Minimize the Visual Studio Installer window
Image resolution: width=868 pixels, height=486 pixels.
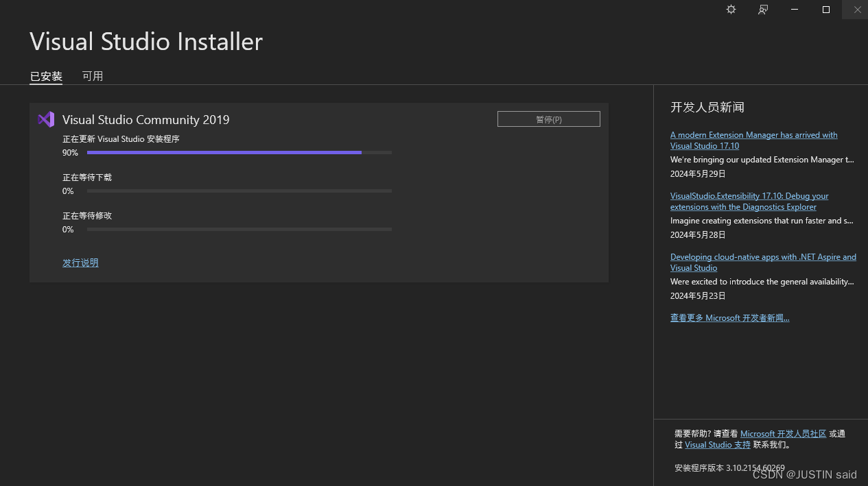coord(795,10)
